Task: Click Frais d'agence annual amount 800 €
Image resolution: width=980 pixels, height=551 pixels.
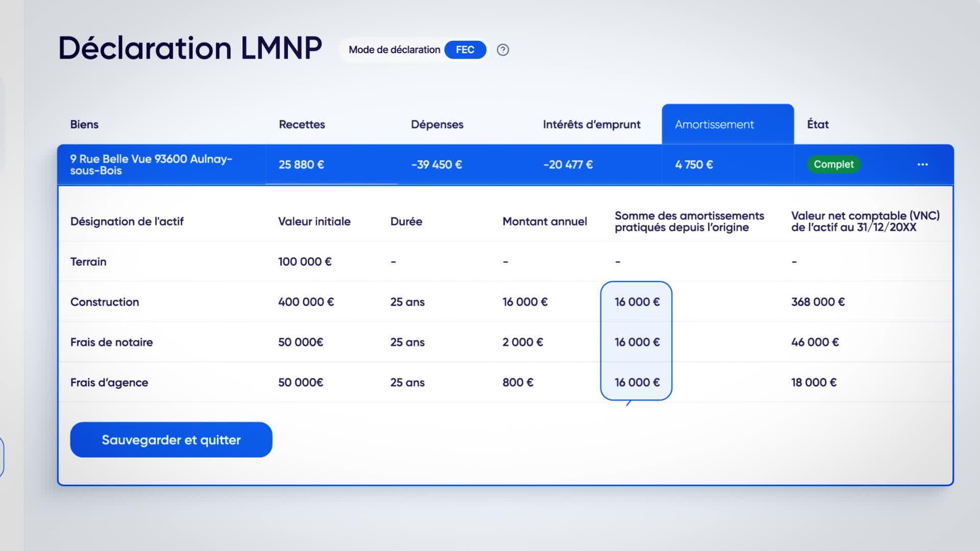Action: click(518, 383)
